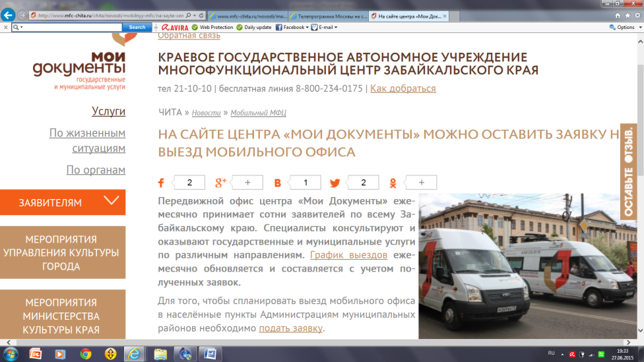Click Daily update in Avira toolbar

254,28
